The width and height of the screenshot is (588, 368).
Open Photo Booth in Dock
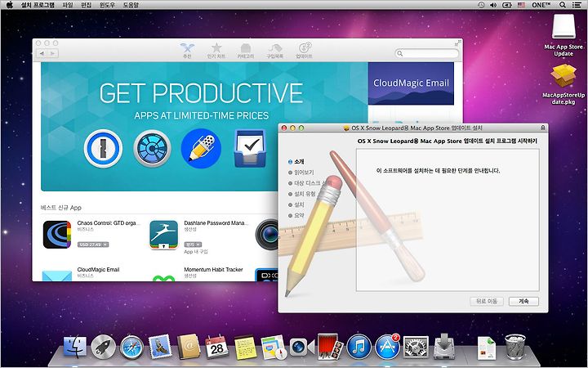pyautogui.click(x=329, y=346)
